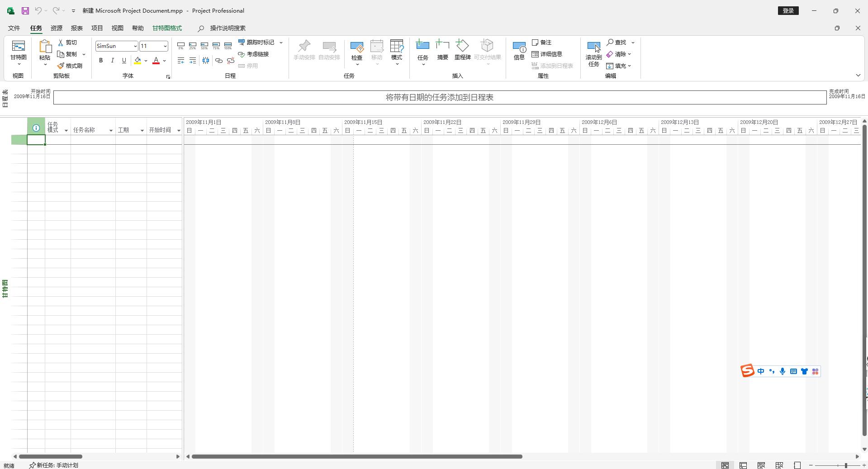
Task: Toggle bold formatting on selected text
Action: click(x=101, y=60)
